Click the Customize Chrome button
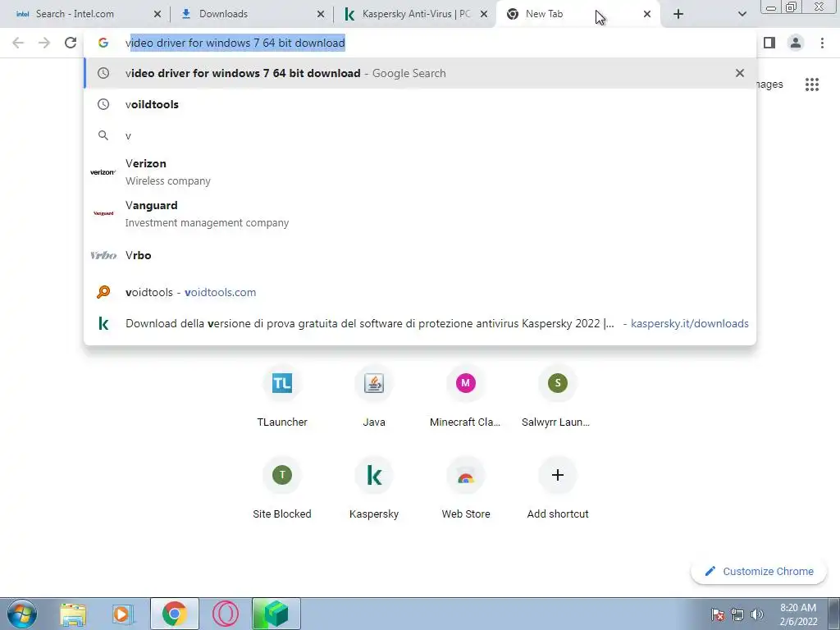 [759, 571]
